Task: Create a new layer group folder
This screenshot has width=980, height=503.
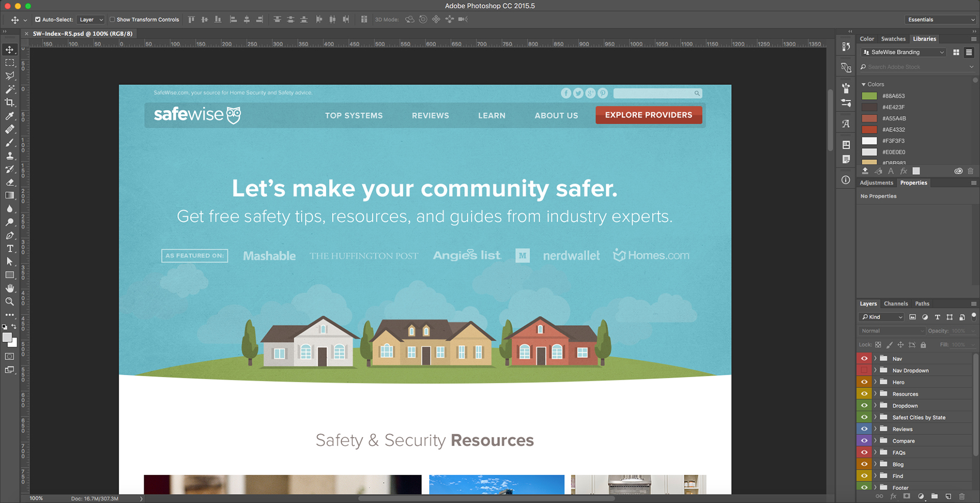Action: tap(935, 496)
